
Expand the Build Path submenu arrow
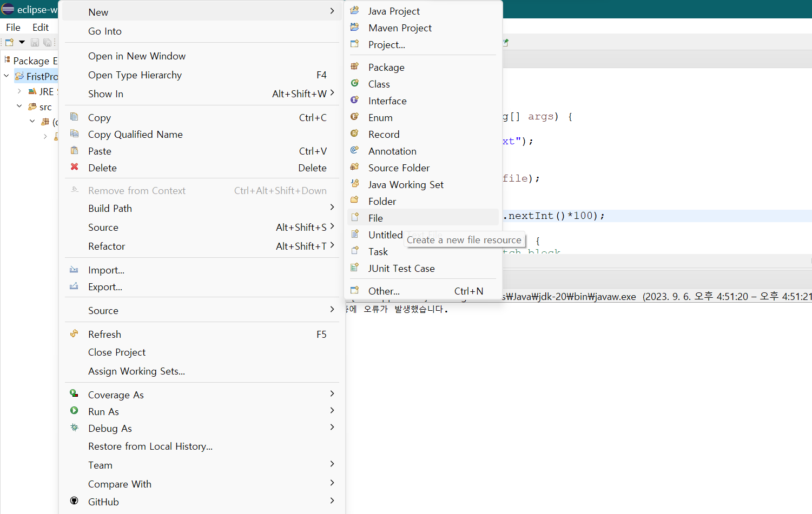pyautogui.click(x=332, y=208)
